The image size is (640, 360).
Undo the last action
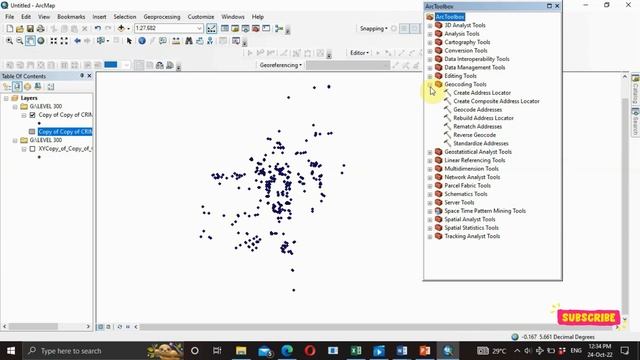(98, 29)
